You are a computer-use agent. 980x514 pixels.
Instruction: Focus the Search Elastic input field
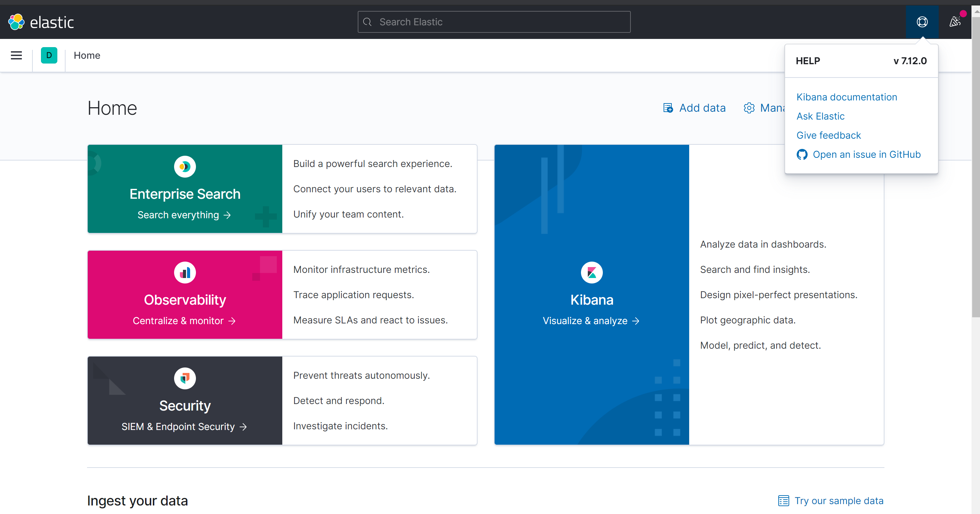click(x=494, y=22)
